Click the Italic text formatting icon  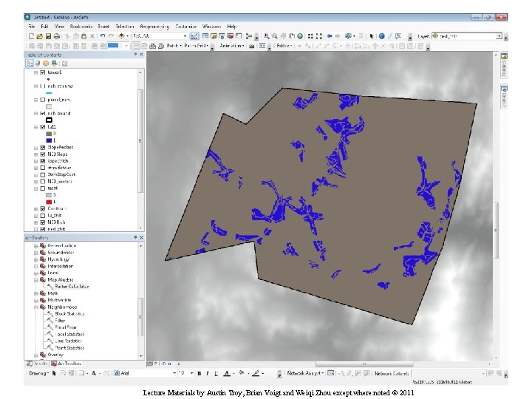click(x=209, y=373)
